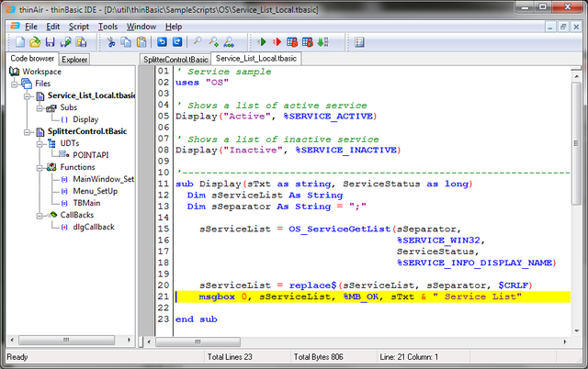Image resolution: width=588 pixels, height=369 pixels.
Task: Open the Script menu
Action: tap(79, 27)
